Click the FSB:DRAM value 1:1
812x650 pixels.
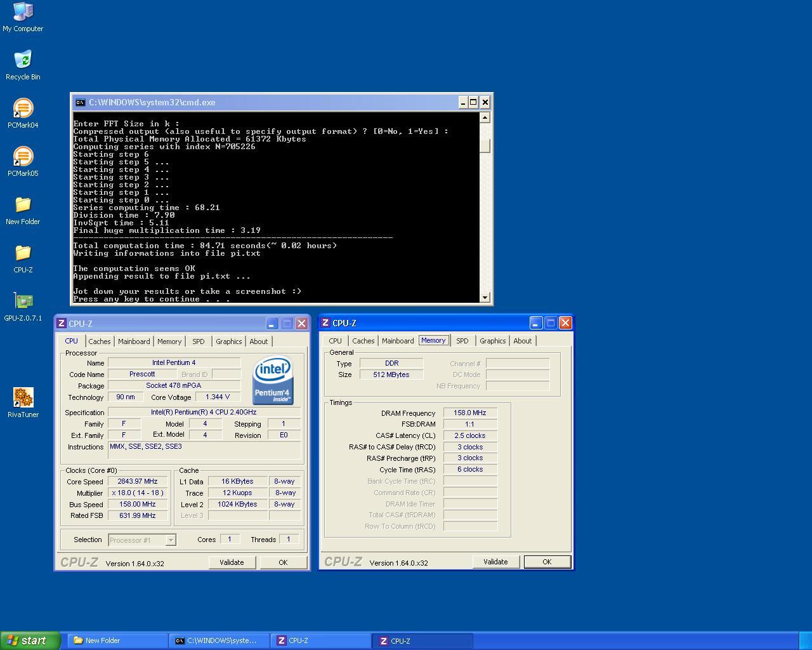click(470, 424)
